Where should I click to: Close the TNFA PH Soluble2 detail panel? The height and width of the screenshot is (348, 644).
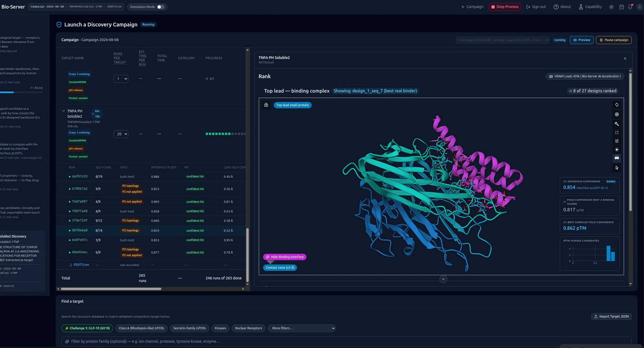tap(625, 58)
